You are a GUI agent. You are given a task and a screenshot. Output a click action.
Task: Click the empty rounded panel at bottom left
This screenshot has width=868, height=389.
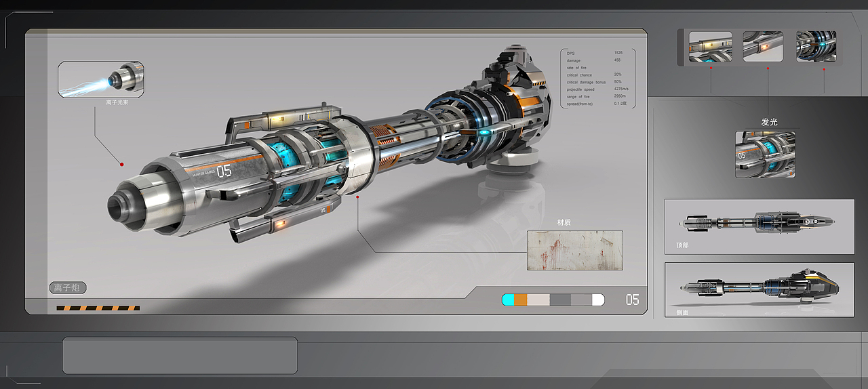pos(180,356)
